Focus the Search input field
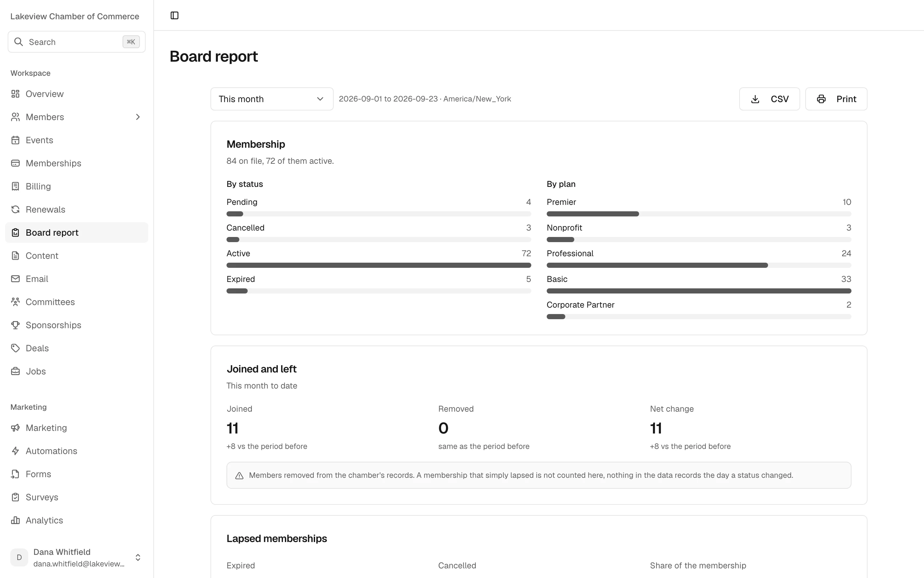 coord(76,42)
